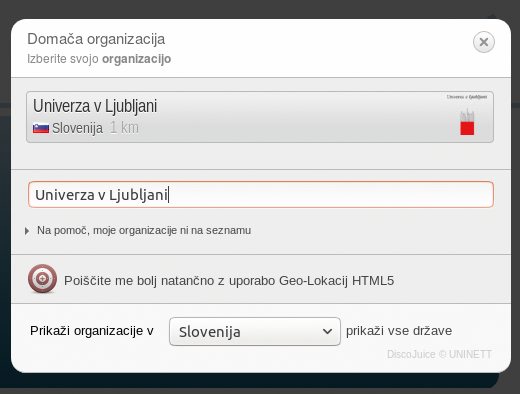The height and width of the screenshot is (394, 520).
Task: Focus the organization search text field
Action: coord(261,195)
